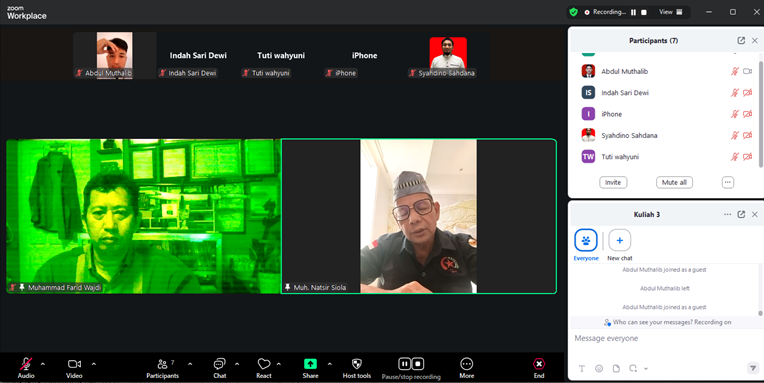The height and width of the screenshot is (383, 764).
Task: Click the chat messages scrollbar
Action: 761,313
